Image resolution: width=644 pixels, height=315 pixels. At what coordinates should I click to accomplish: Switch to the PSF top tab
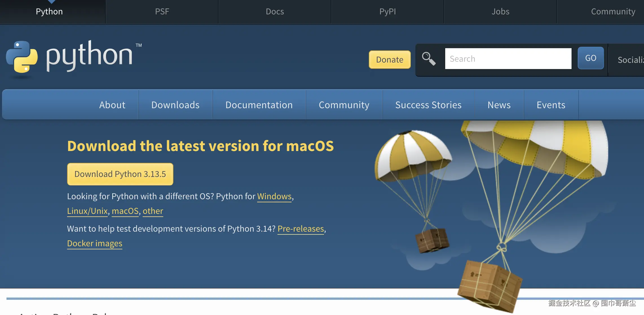pos(162,12)
